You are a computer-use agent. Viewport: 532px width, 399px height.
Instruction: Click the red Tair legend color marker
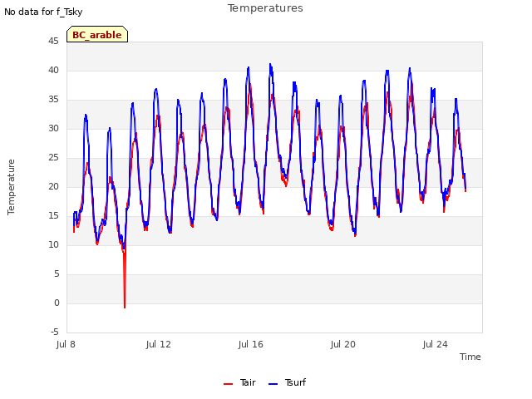coord(228,384)
